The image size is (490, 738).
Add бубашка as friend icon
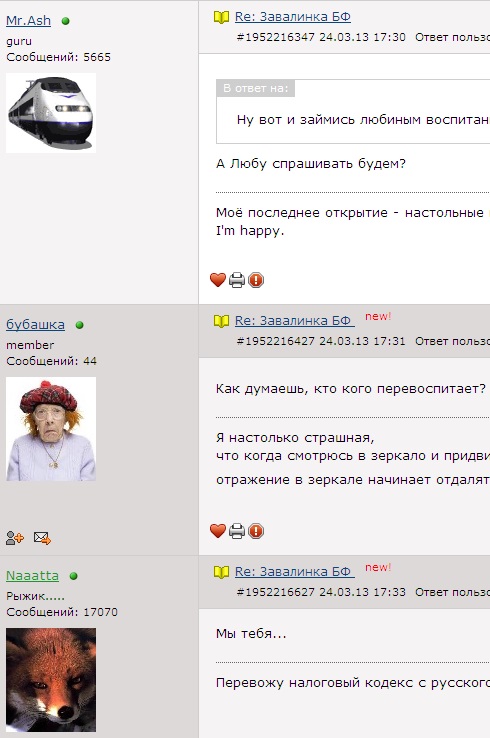click(15, 537)
